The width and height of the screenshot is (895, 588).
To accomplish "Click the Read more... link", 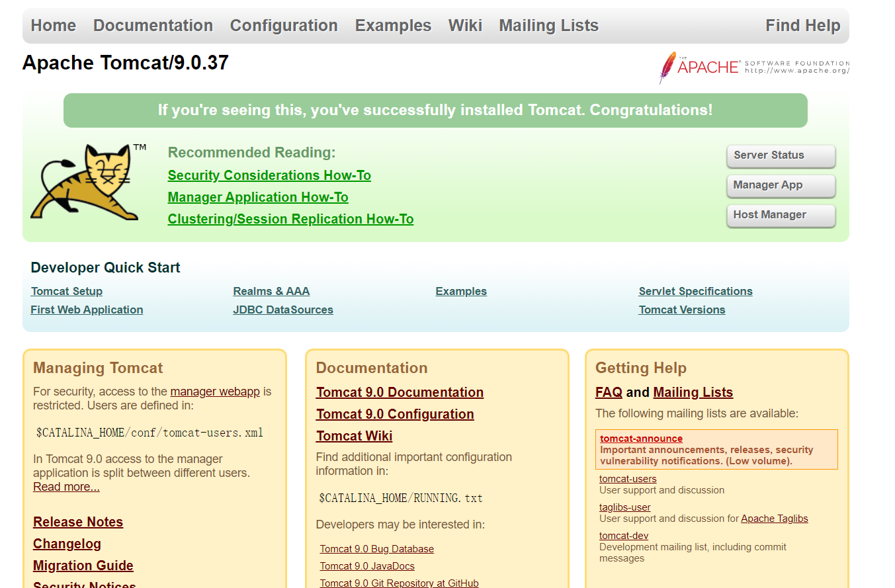I will tap(66, 487).
